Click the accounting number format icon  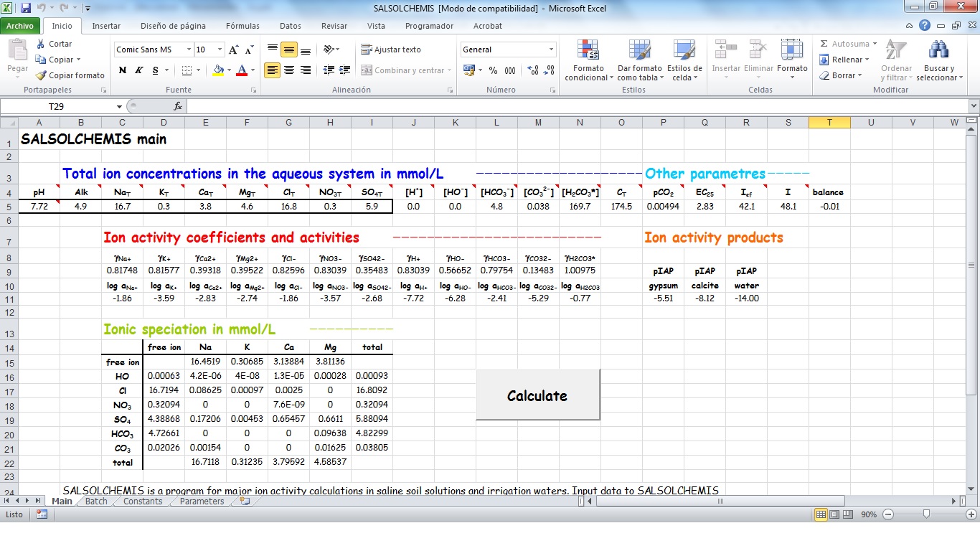pyautogui.click(x=469, y=70)
